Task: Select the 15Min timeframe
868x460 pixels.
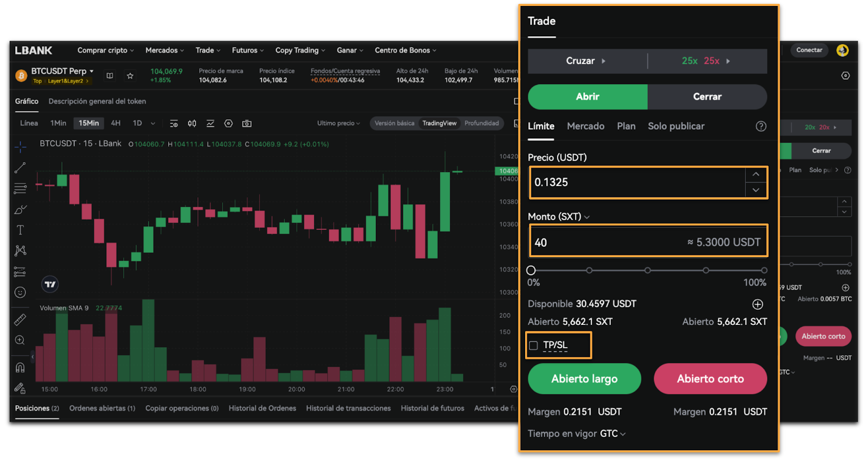Action: click(x=88, y=124)
